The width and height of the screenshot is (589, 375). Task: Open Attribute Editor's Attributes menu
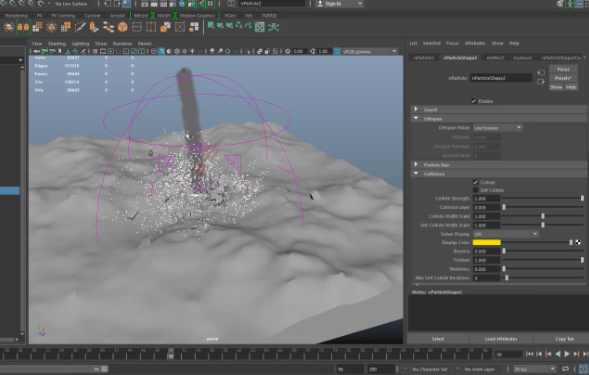475,43
